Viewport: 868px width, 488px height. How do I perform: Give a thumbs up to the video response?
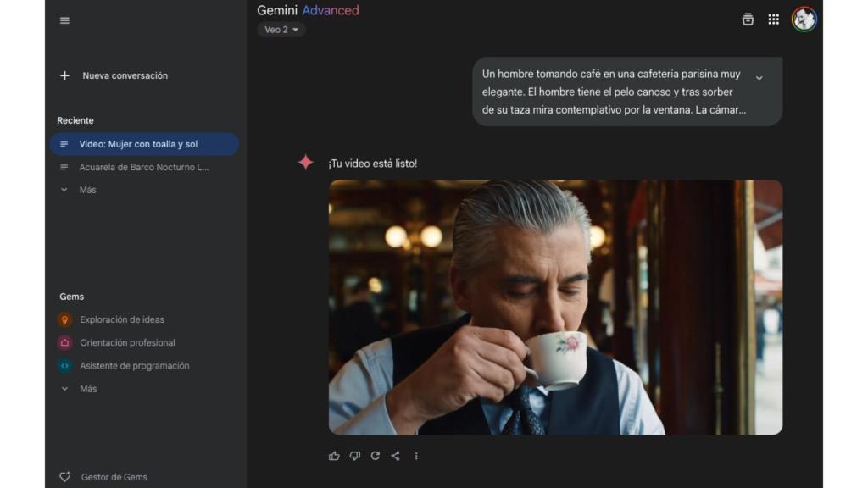click(x=334, y=456)
